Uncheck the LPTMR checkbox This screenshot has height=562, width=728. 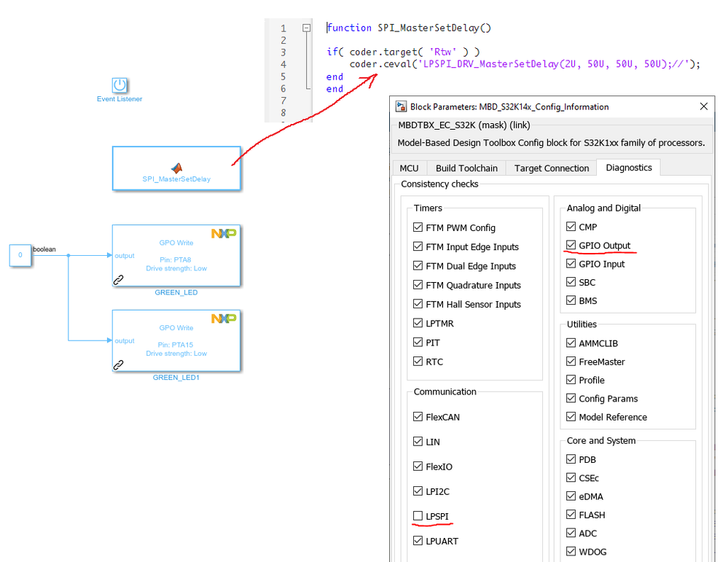[418, 323]
